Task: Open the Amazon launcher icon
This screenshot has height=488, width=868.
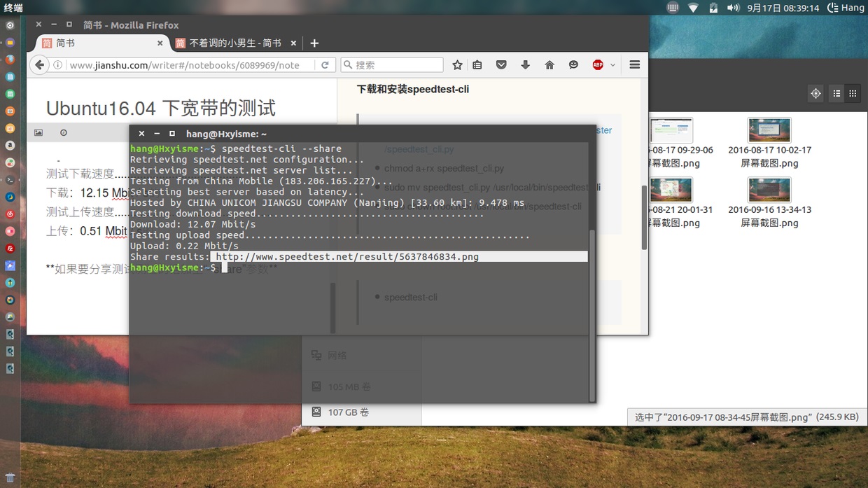Action: [10, 146]
